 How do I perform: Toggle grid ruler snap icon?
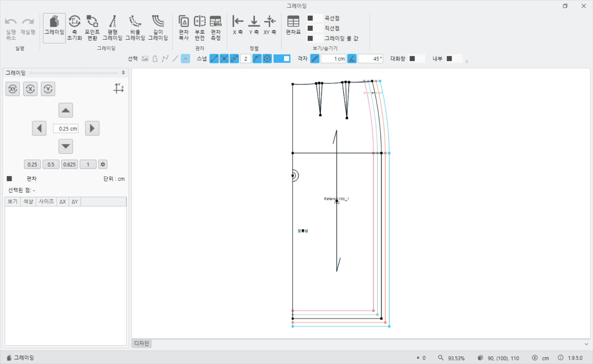(315, 59)
